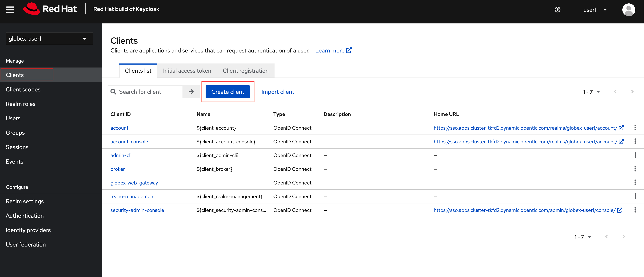Click the Red Hat menu hamburger icon
This screenshot has height=277, width=644.
(10, 9)
